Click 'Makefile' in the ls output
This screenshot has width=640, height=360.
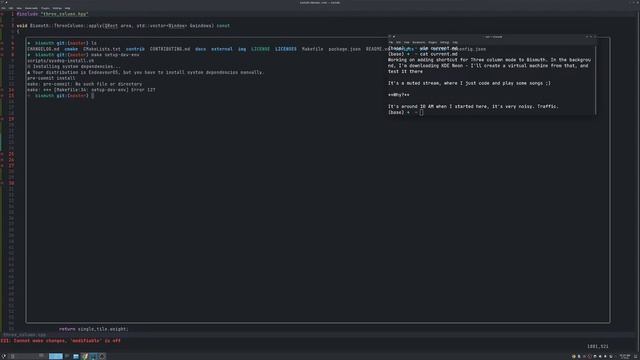pos(312,49)
